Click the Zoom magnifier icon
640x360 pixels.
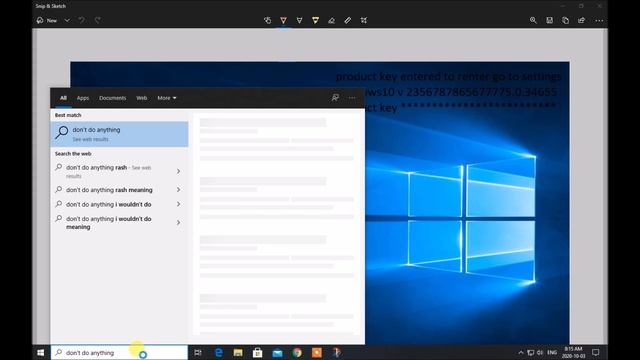tap(533, 20)
